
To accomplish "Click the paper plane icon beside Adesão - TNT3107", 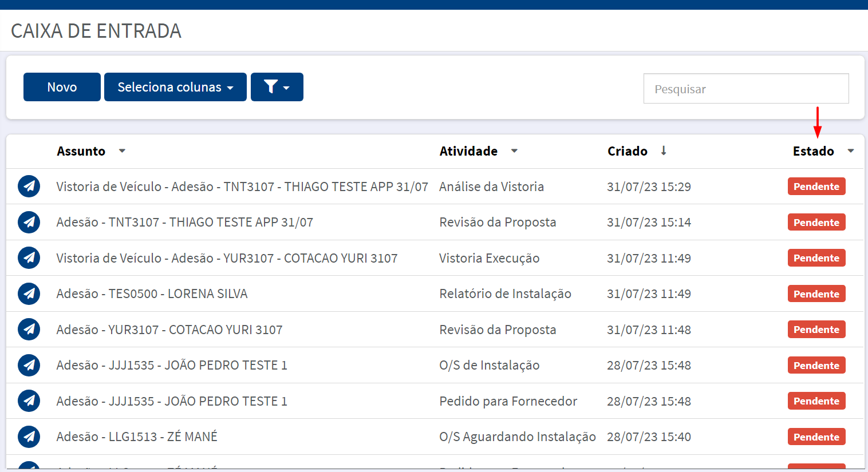I will pyautogui.click(x=29, y=222).
